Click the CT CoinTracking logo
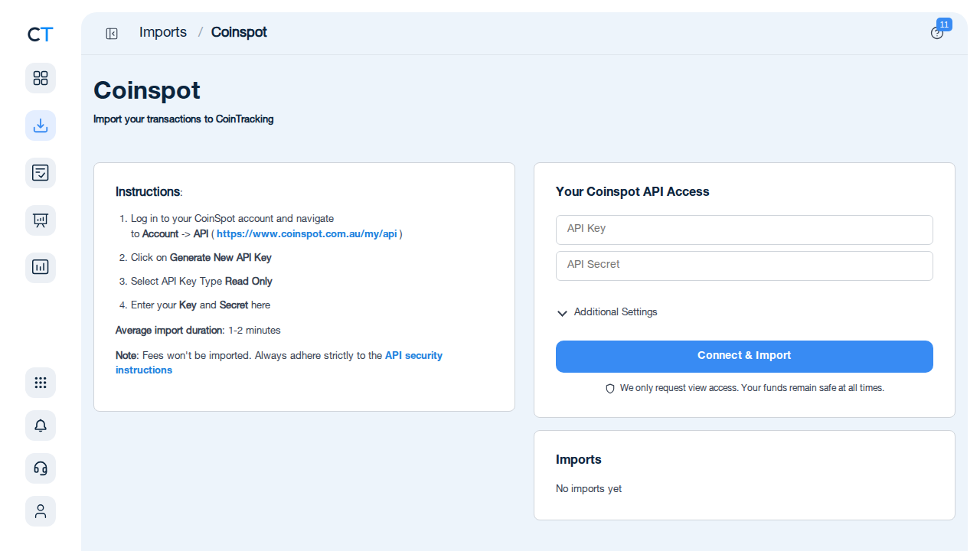The image size is (980, 551). [41, 34]
